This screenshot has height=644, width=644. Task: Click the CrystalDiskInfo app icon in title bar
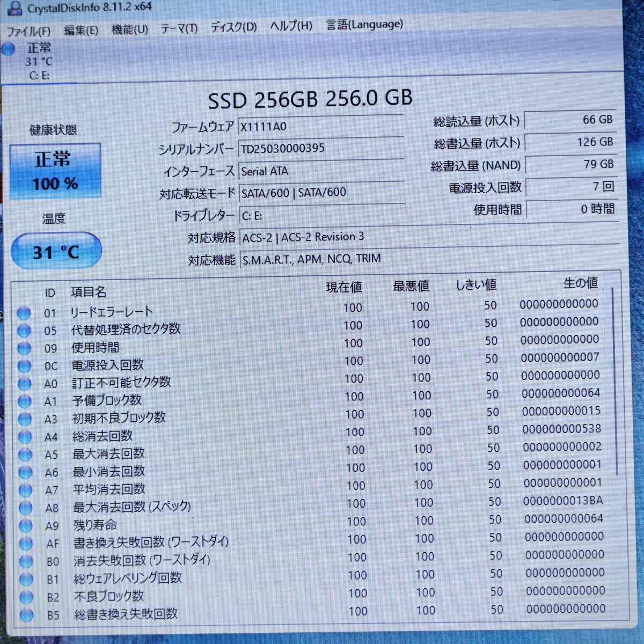click(x=14, y=8)
